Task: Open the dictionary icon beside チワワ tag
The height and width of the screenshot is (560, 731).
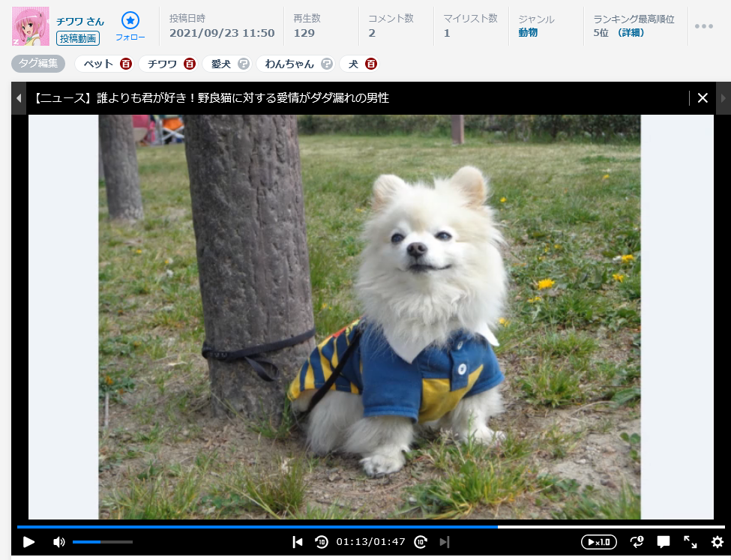Action: 190,64
